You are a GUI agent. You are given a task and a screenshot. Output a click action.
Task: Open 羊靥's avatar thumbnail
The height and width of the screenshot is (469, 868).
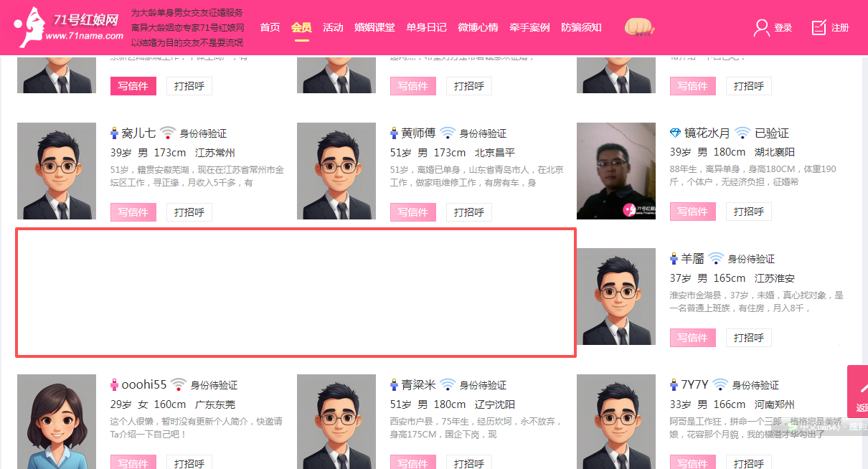point(616,297)
